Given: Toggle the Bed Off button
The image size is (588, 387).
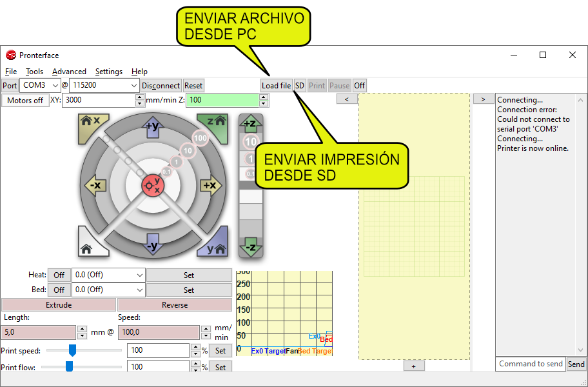Looking at the screenshot, I should [59, 290].
